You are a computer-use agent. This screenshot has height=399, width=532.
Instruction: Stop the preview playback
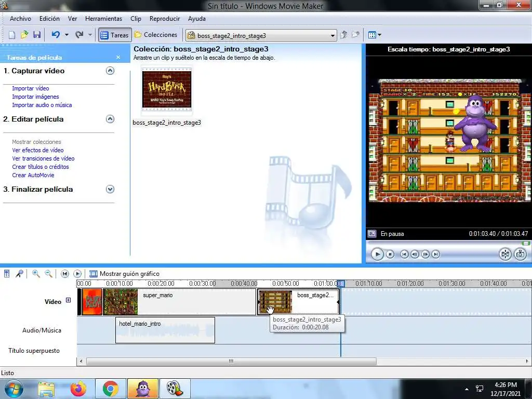(390, 254)
